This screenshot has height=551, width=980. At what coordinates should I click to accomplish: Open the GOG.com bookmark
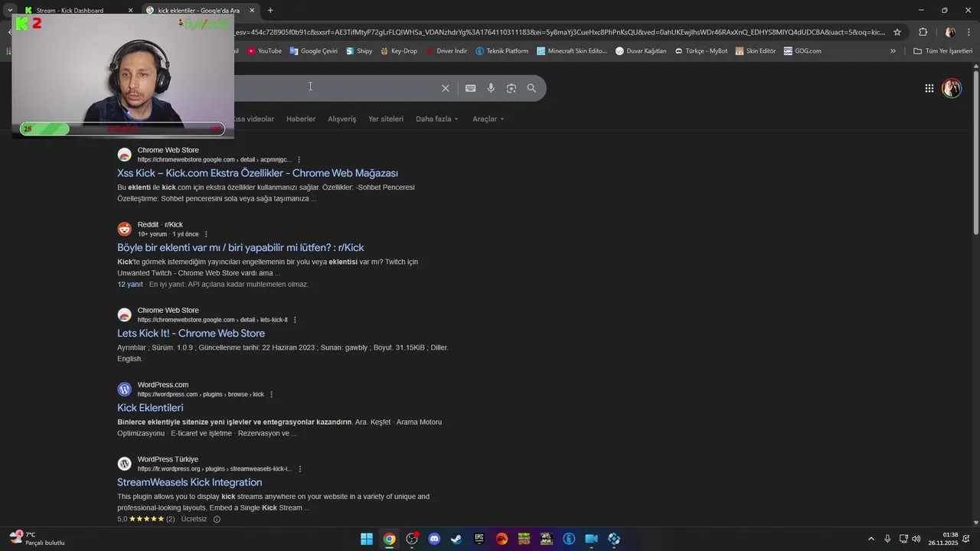point(802,51)
